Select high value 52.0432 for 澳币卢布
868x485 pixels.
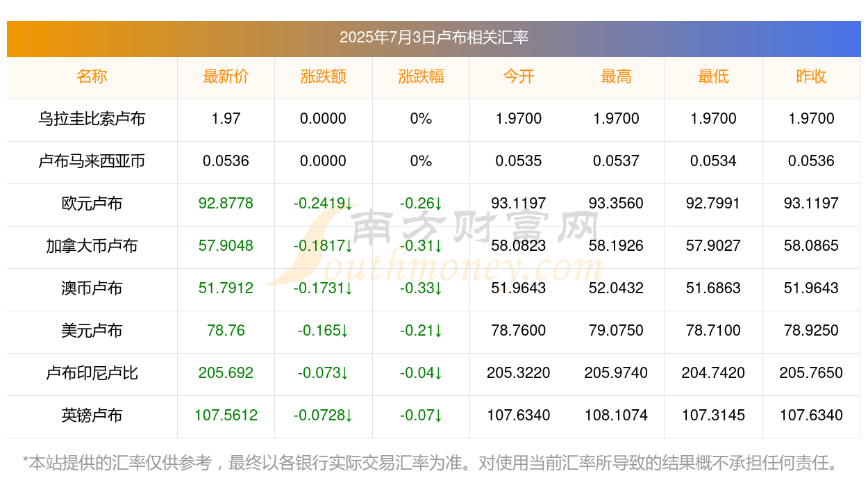616,288
